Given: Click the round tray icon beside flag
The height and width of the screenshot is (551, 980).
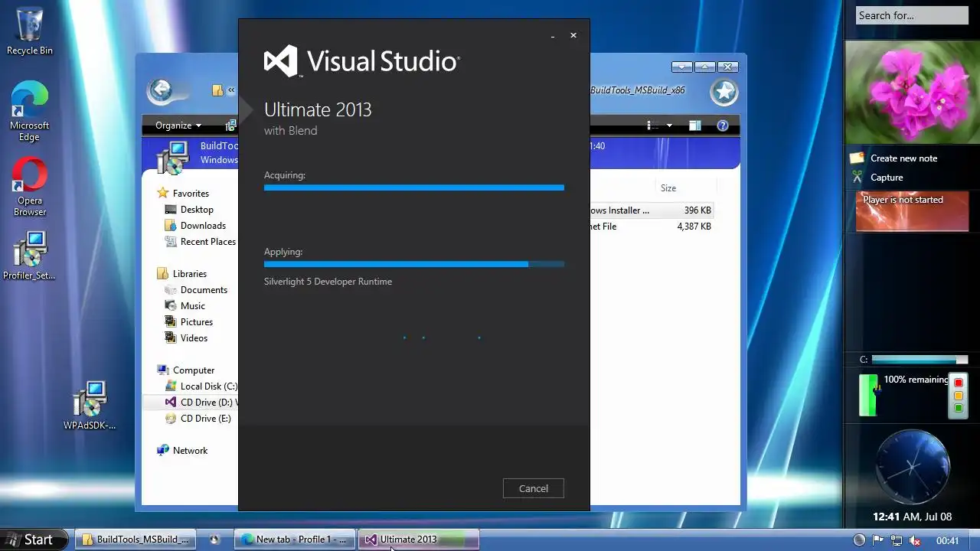Looking at the screenshot, I should 859,540.
